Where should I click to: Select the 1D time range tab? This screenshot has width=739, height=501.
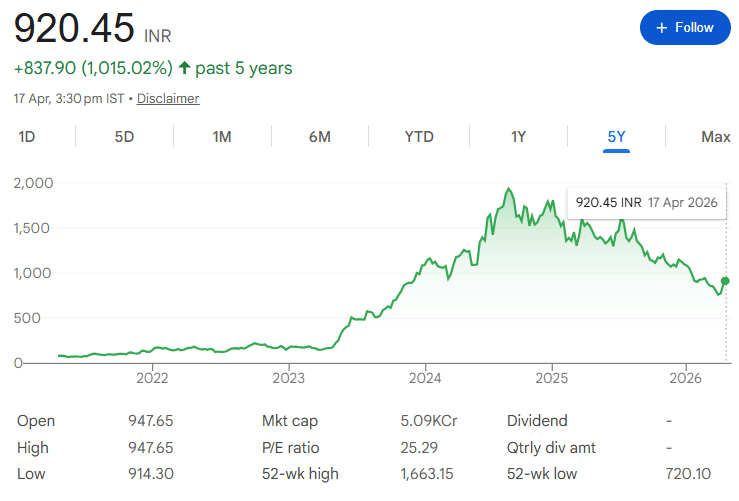click(x=27, y=137)
